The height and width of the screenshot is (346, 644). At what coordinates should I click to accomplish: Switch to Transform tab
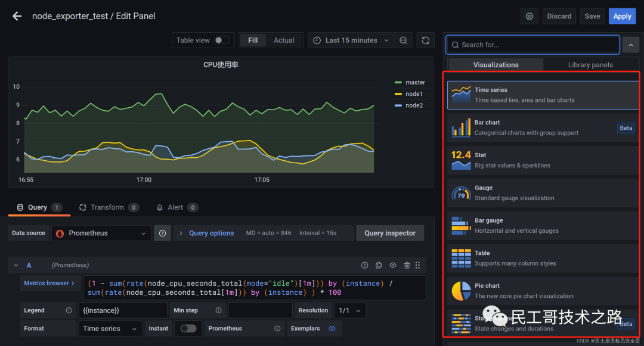[x=109, y=207]
